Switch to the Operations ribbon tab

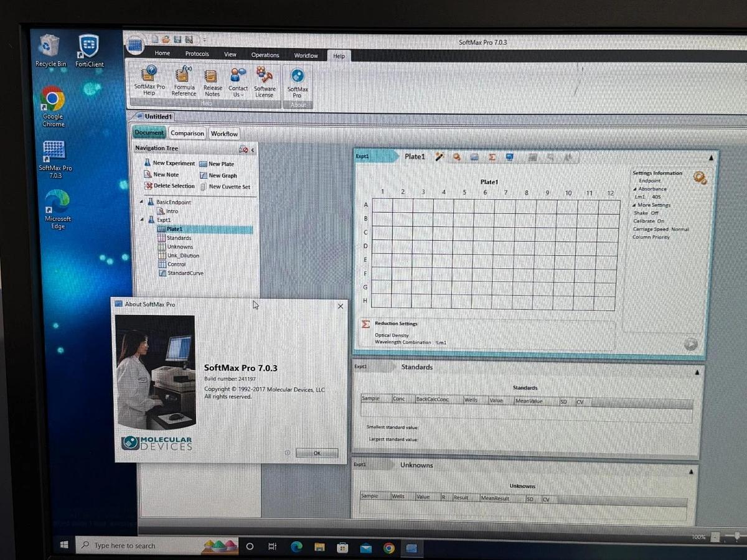tap(265, 55)
